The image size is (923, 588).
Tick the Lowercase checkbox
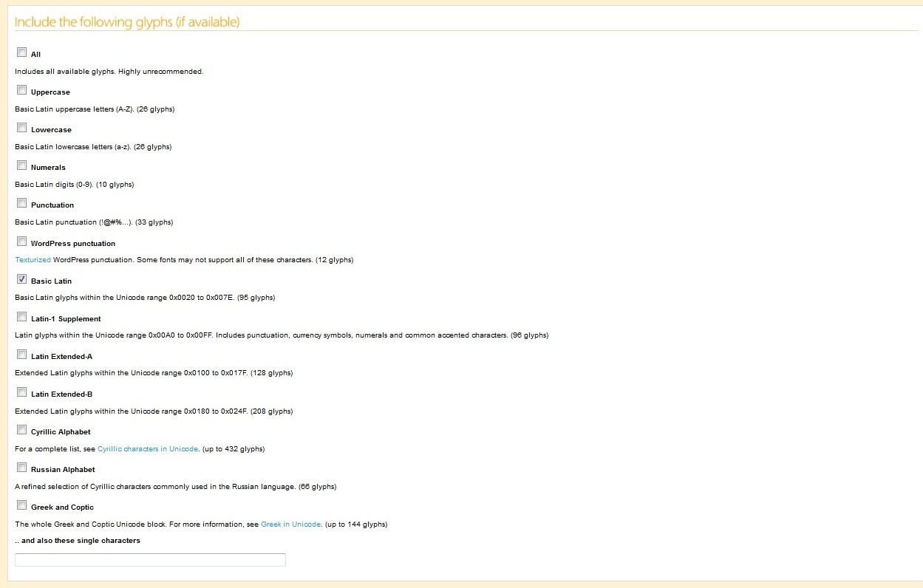coord(21,128)
